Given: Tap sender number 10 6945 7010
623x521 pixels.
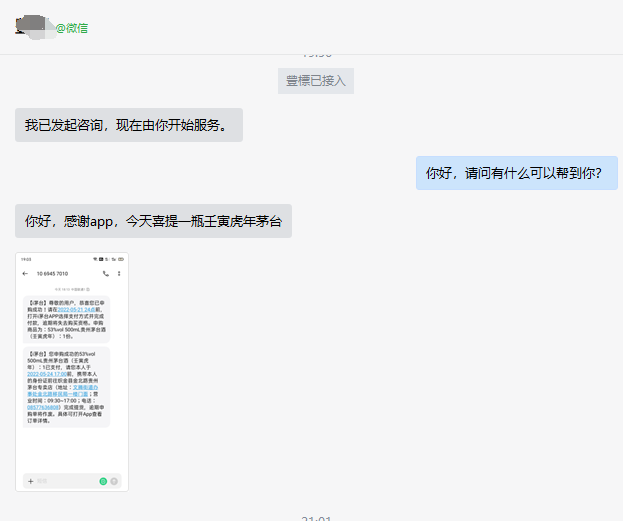Looking at the screenshot, I should [x=52, y=273].
